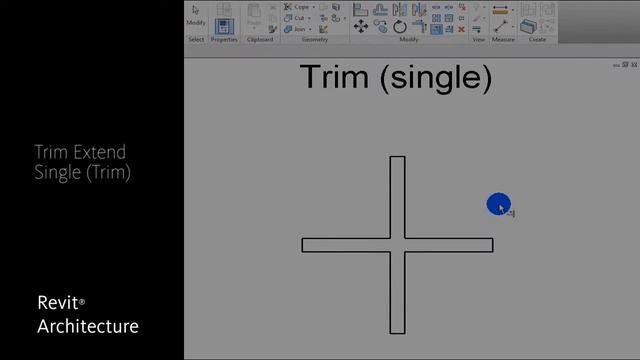Expand the Aligned Dimension dropdown arrow
Viewport: 640px width, 360px height.
(x=513, y=10)
